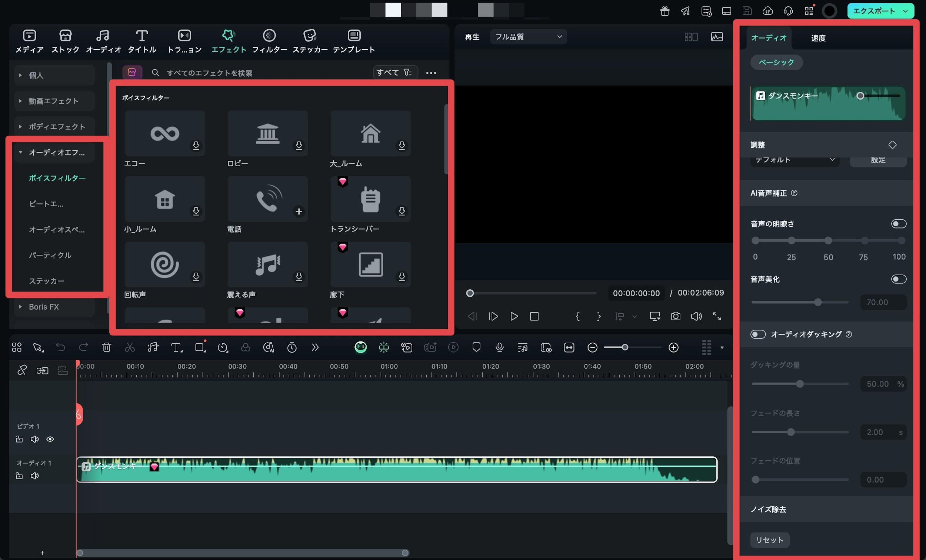Toggle 音声の明瞭さ switch
This screenshot has width=926, height=560.
899,224
